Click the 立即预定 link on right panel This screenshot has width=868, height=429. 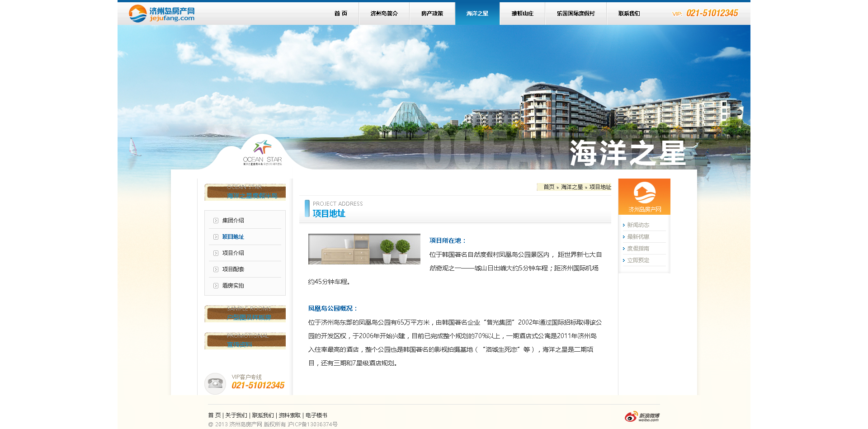coord(638,260)
